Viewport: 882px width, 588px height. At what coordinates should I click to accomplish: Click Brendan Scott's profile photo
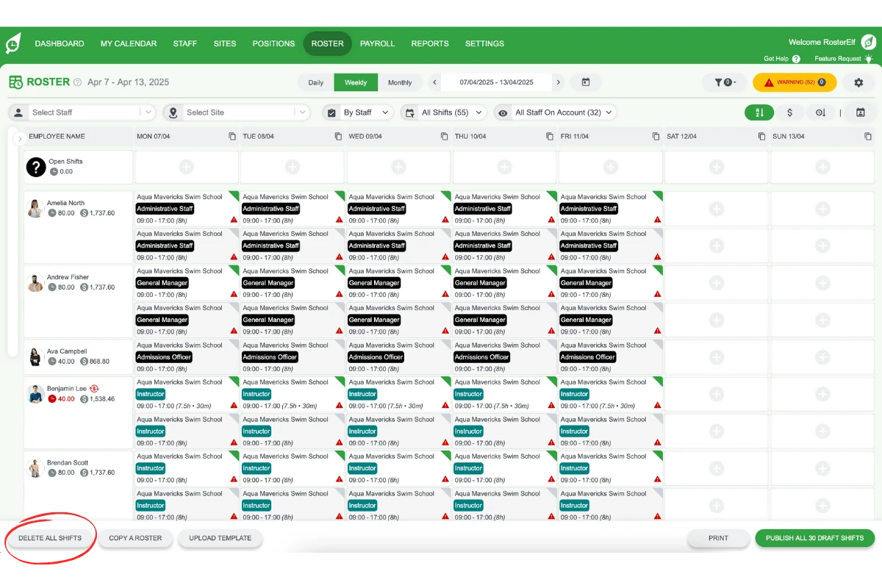(35, 468)
